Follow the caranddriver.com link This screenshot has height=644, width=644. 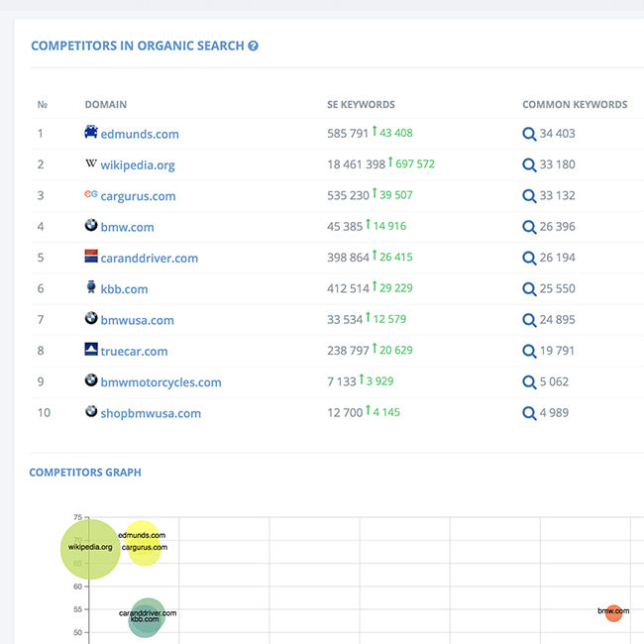[x=150, y=258]
